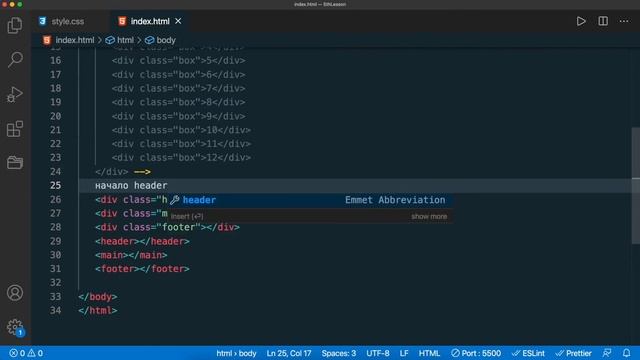Click the Prettier status item

[573, 353]
